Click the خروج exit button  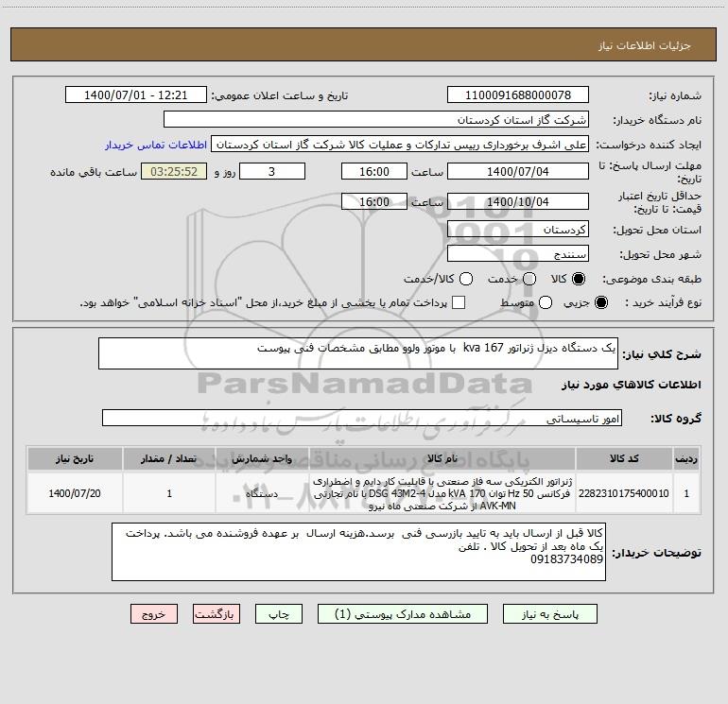click(154, 614)
